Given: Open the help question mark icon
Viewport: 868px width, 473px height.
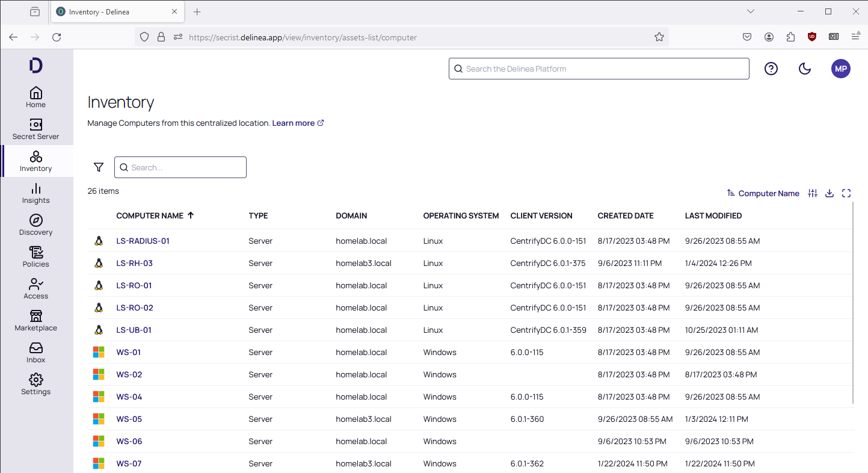Looking at the screenshot, I should (771, 68).
